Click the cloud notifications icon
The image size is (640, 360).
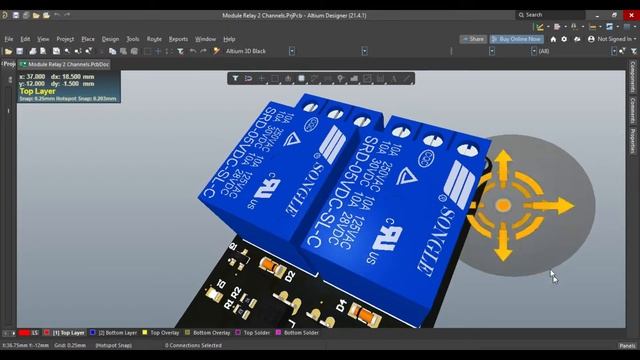(577, 39)
